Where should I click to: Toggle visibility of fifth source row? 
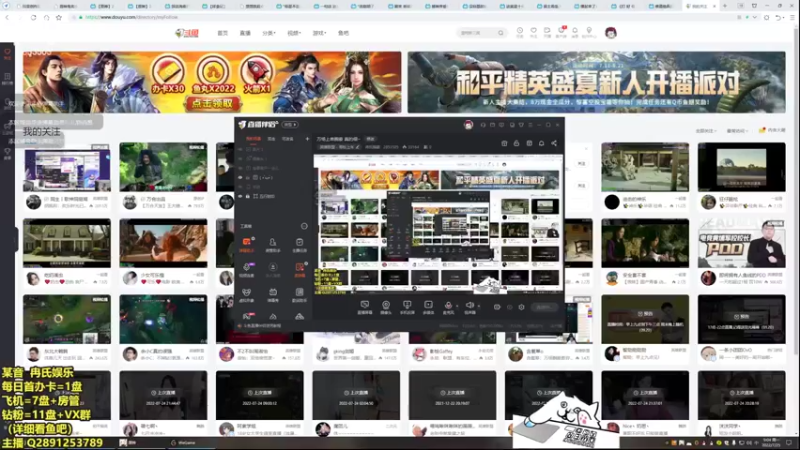click(x=240, y=187)
